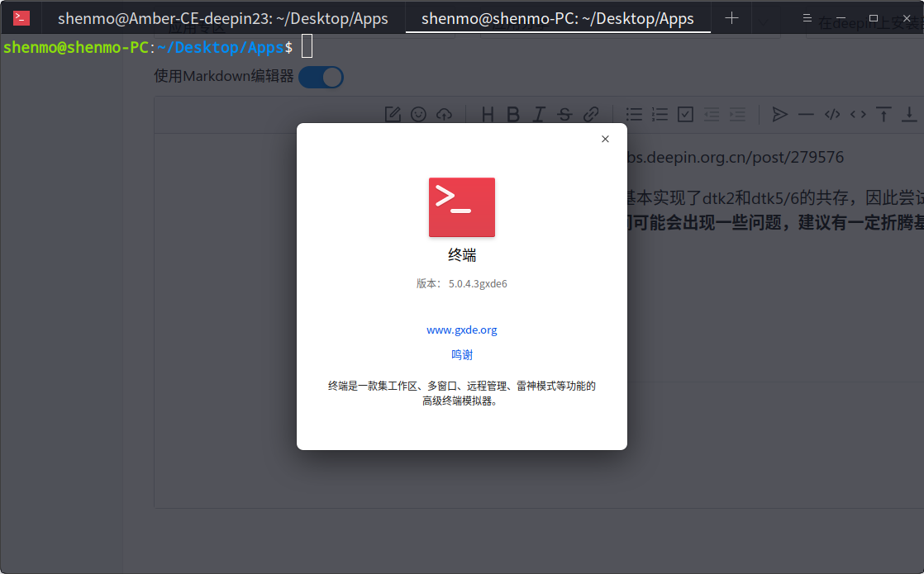Apply heading H in background editor toolbar
924x574 pixels.
[488, 114]
